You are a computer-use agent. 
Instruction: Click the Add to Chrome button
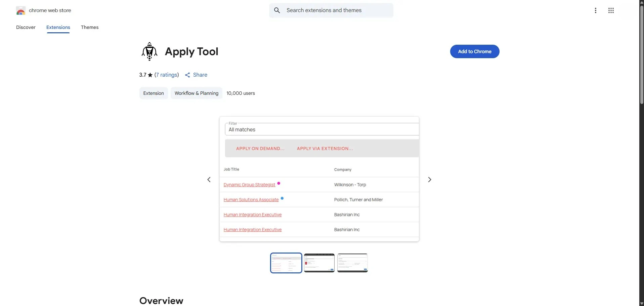click(x=475, y=51)
